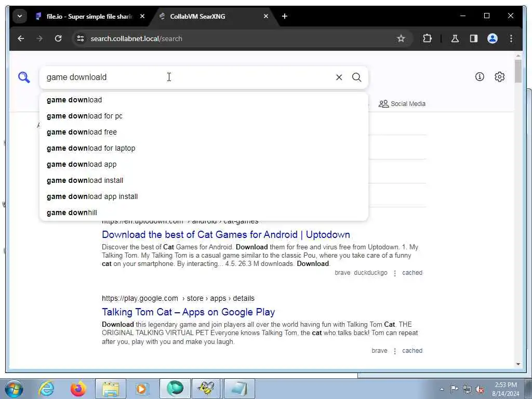Open the Extensions puzzle icon
This screenshot has height=399, width=532.
pyautogui.click(x=427, y=38)
